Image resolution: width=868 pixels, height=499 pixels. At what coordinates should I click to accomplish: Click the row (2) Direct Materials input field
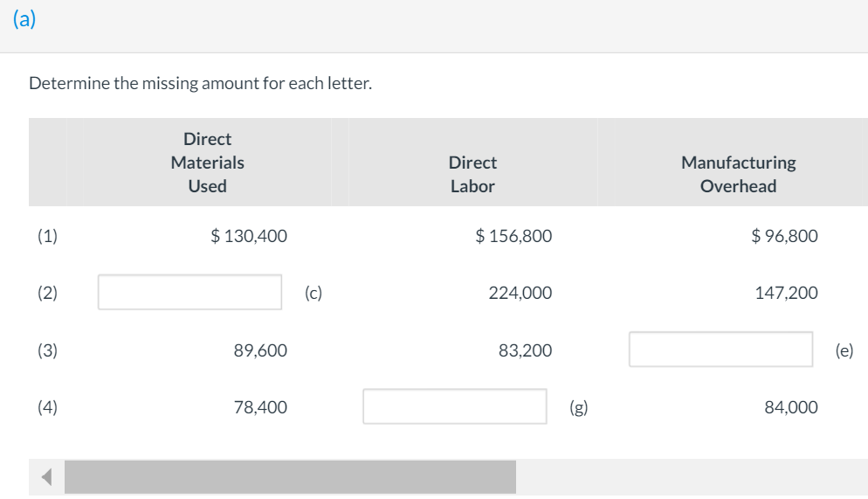pos(189,292)
